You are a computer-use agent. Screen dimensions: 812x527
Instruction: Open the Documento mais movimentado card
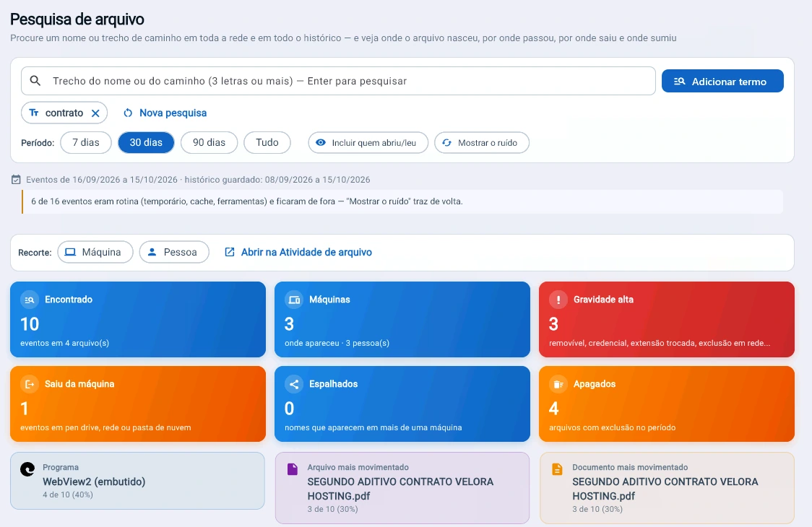coord(667,488)
